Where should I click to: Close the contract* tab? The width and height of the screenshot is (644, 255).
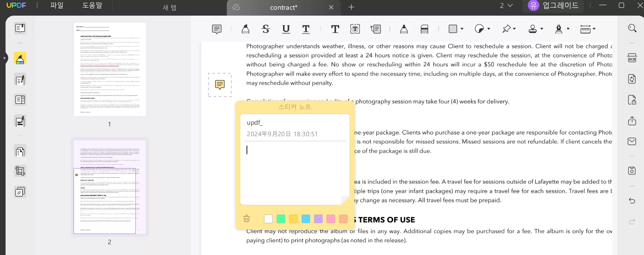(331, 7)
